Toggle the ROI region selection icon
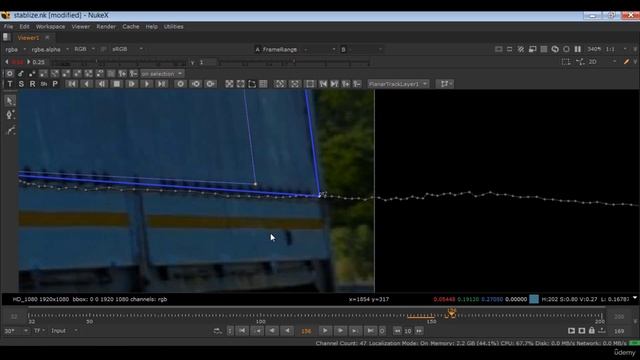Image resolution: width=640 pixels, height=360 pixels. pos(566,62)
